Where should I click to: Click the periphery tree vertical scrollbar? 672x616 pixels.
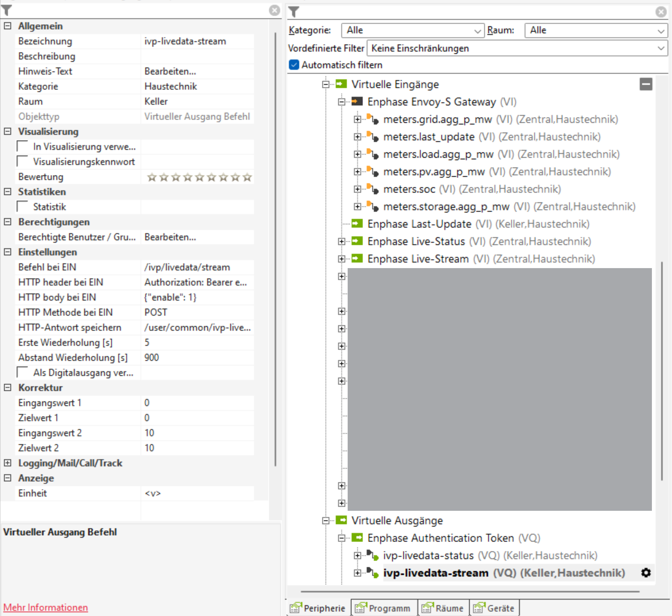tap(662, 370)
